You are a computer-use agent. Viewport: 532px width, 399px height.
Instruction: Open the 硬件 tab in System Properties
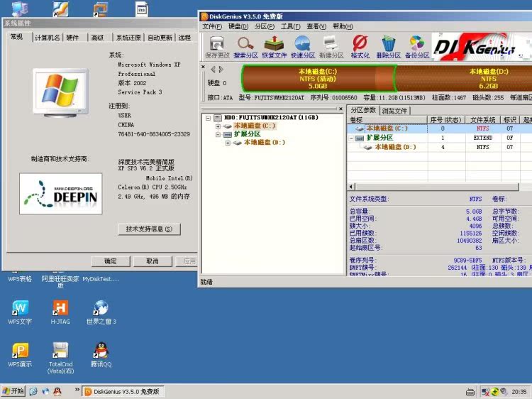pos(72,38)
